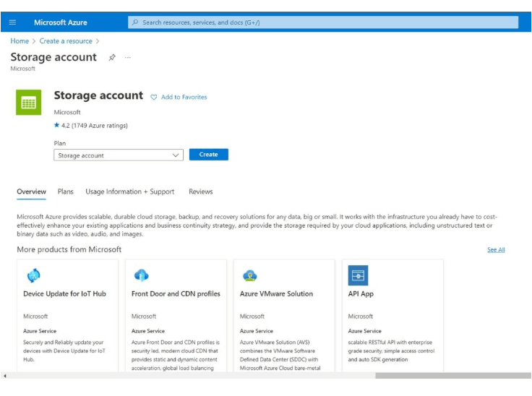Click the Azure VMware Solution icon

[249, 275]
